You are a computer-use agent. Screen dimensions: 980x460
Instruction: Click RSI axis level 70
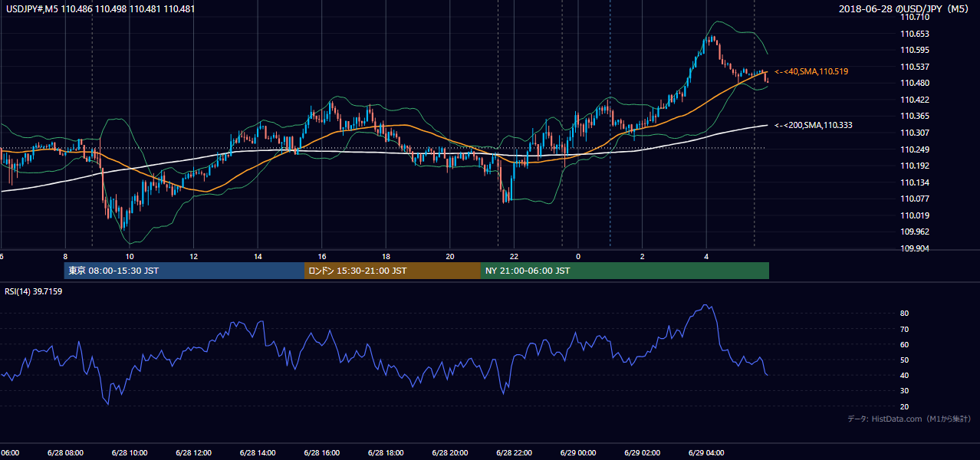[x=904, y=329]
